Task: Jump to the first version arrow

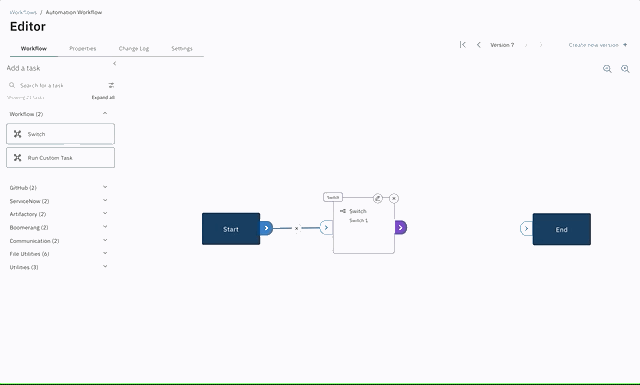Action: [x=462, y=45]
